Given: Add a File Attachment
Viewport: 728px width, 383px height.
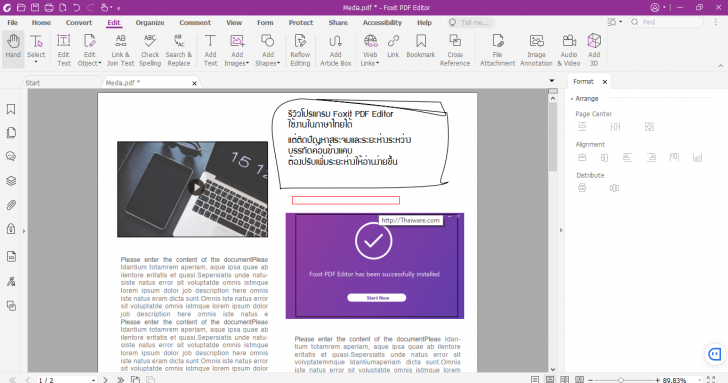Looking at the screenshot, I should pos(497,50).
